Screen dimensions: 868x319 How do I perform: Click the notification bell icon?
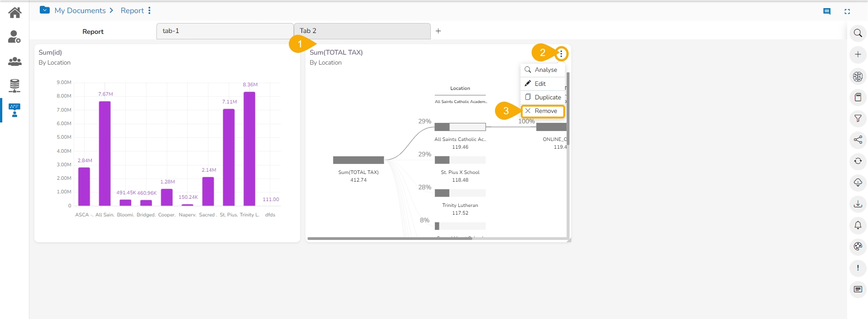pos(858,225)
